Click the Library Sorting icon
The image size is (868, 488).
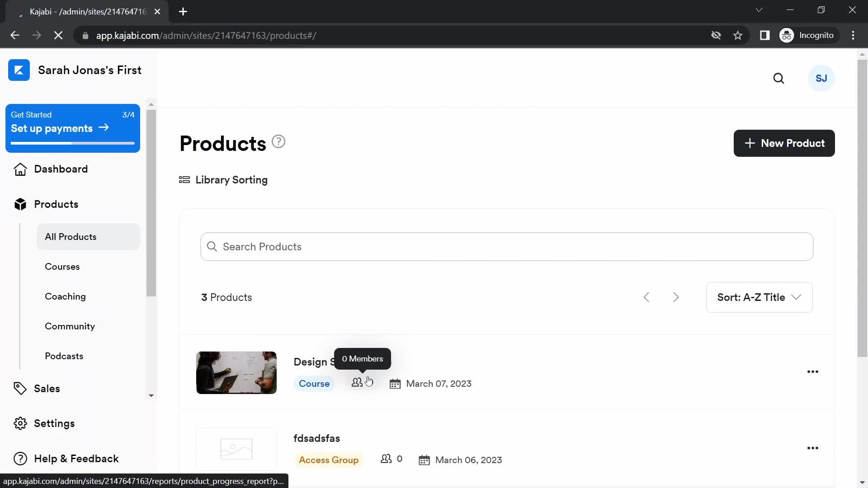[x=184, y=179]
